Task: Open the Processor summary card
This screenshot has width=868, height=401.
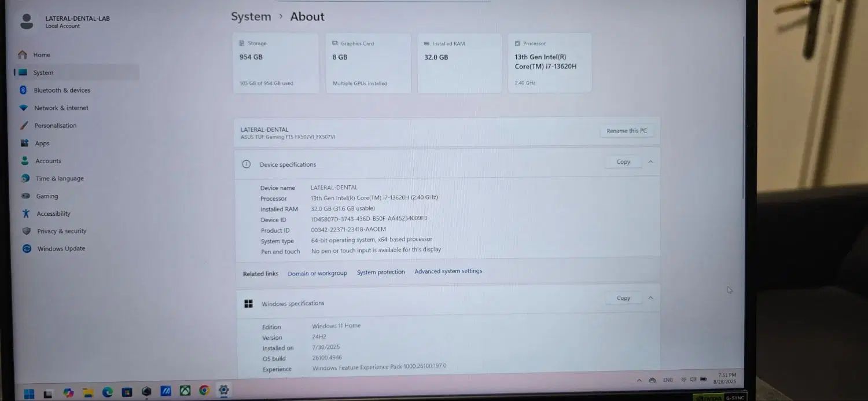Action: click(x=550, y=63)
